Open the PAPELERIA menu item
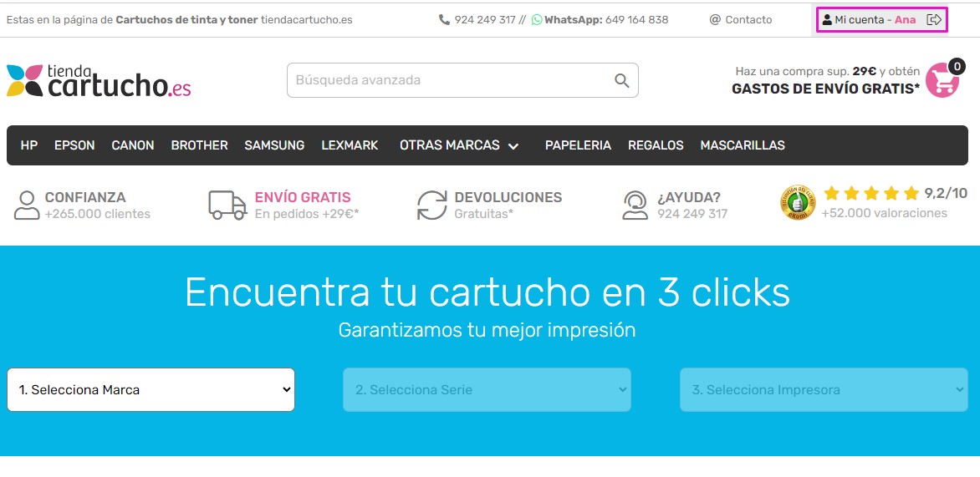The image size is (980, 477). 578,145
